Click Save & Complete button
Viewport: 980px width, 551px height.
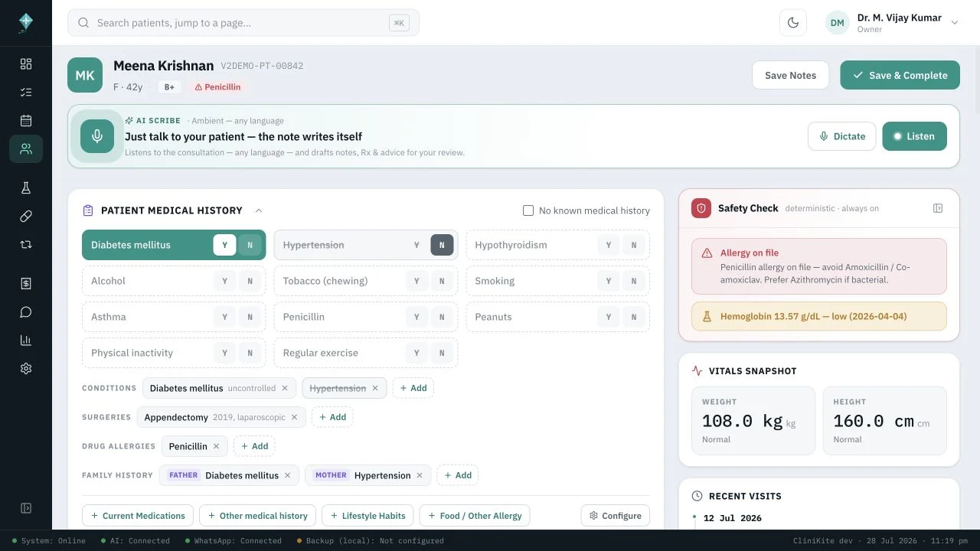[x=900, y=75]
